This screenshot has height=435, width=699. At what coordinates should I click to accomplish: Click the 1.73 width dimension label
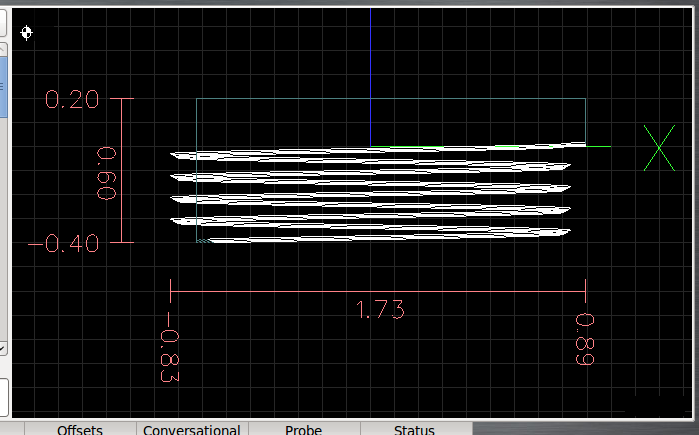[x=380, y=309]
